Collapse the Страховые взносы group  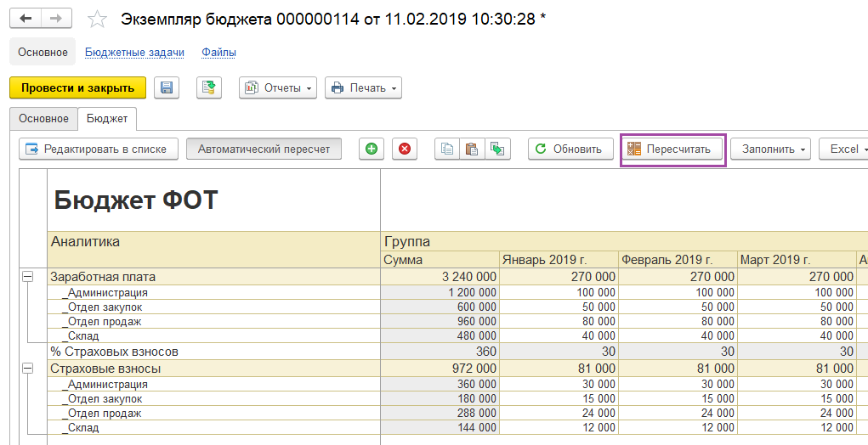tap(28, 369)
